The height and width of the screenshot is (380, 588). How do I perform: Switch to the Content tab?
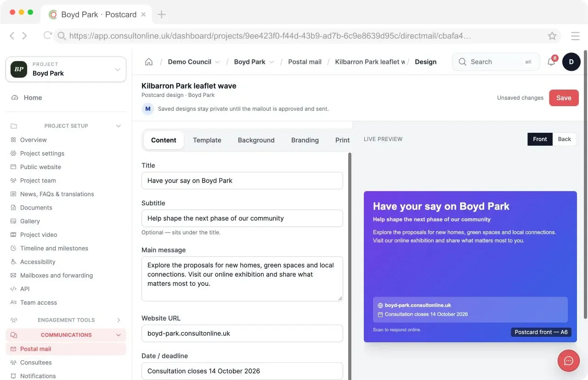coord(164,140)
